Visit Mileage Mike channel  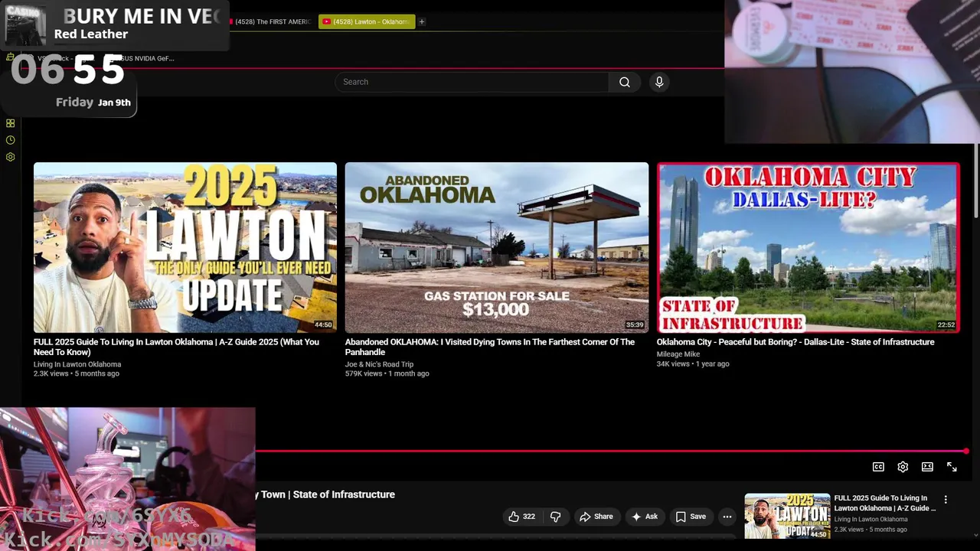(x=678, y=354)
